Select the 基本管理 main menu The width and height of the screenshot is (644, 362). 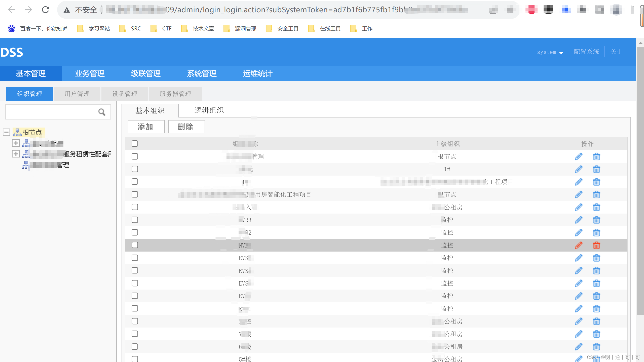[31, 73]
